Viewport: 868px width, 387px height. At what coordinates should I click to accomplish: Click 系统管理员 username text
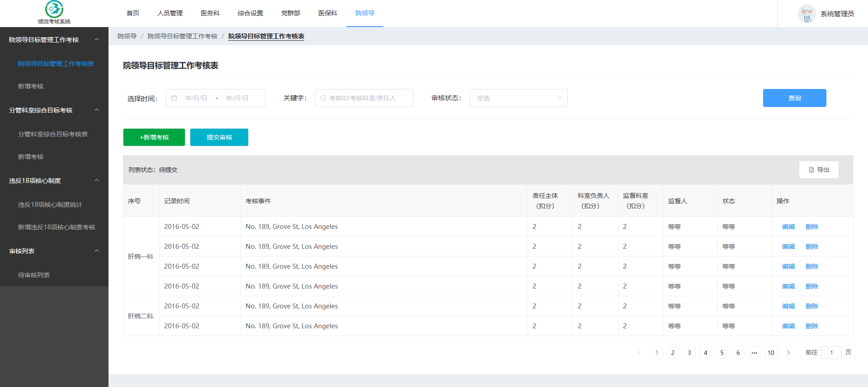pos(837,14)
